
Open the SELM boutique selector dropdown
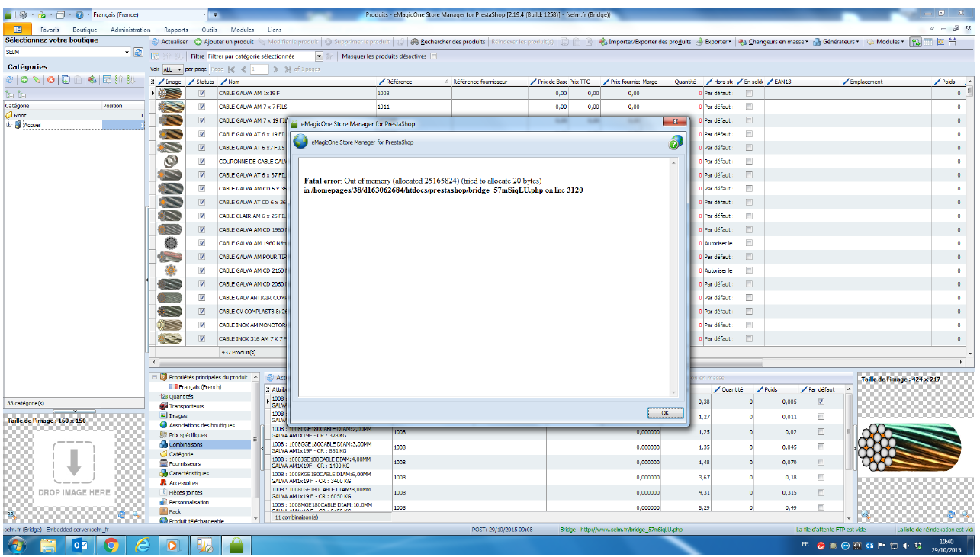pyautogui.click(x=127, y=52)
